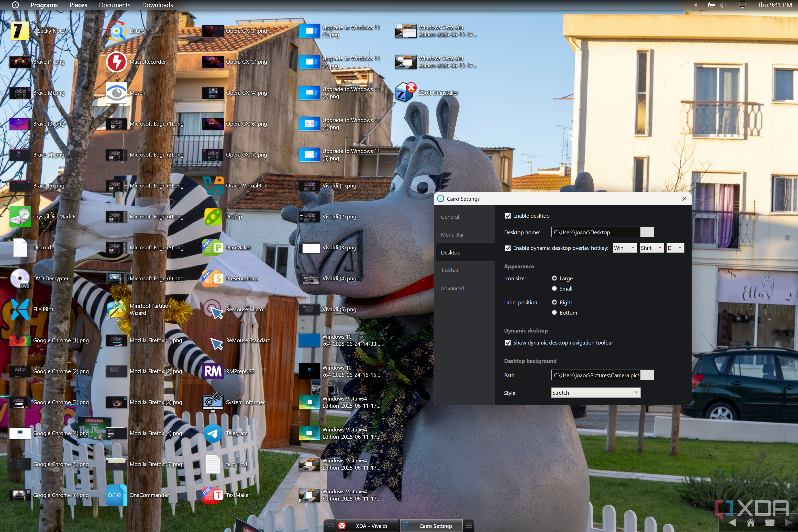
Task: Launch the PeaZip desktop shortcut
Action: pyautogui.click(x=213, y=216)
